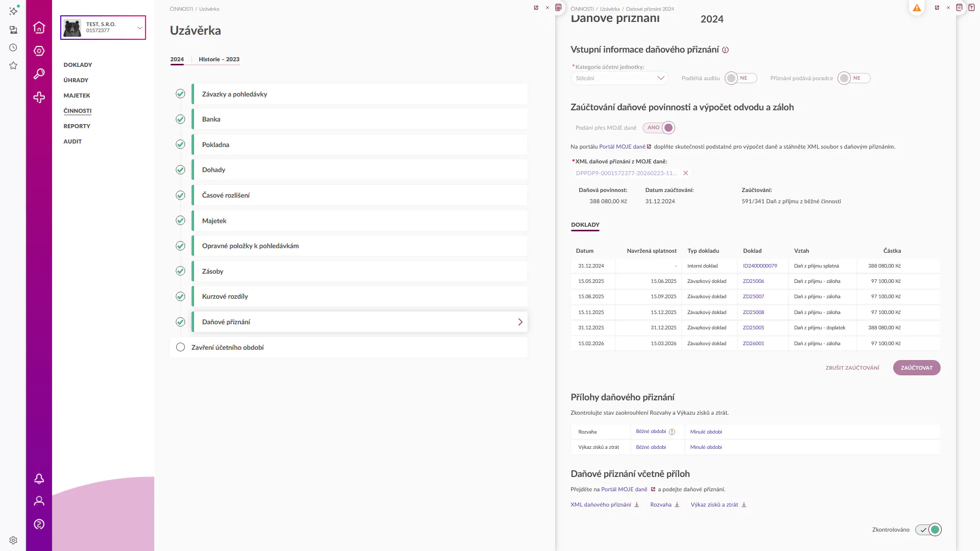Open document link ZD25006
The width and height of the screenshot is (980, 551).
click(753, 281)
